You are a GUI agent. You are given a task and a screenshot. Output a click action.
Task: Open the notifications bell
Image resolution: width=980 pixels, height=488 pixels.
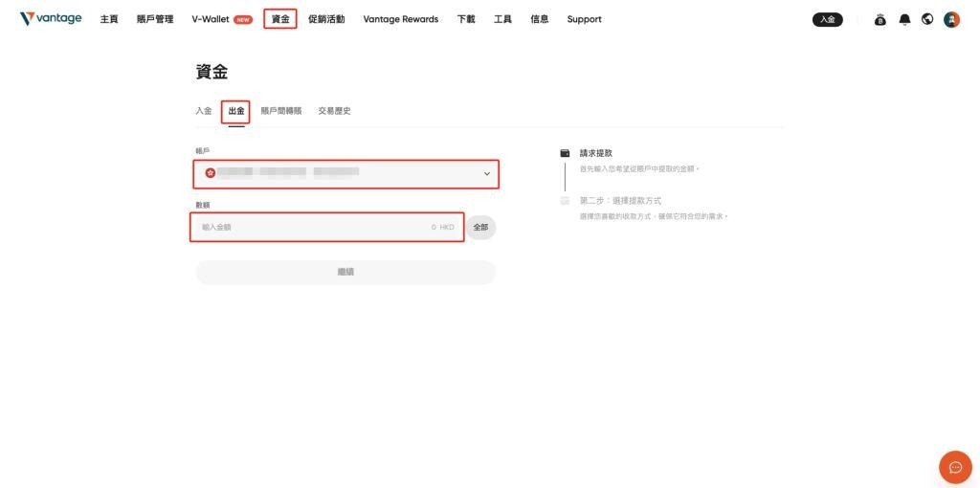click(x=904, y=20)
